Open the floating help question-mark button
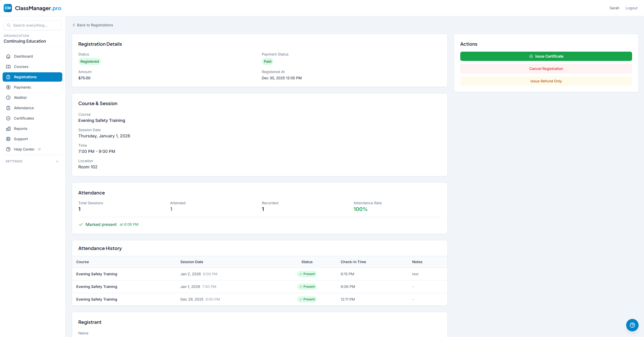Screen dimensions: 644x337 point(632,325)
